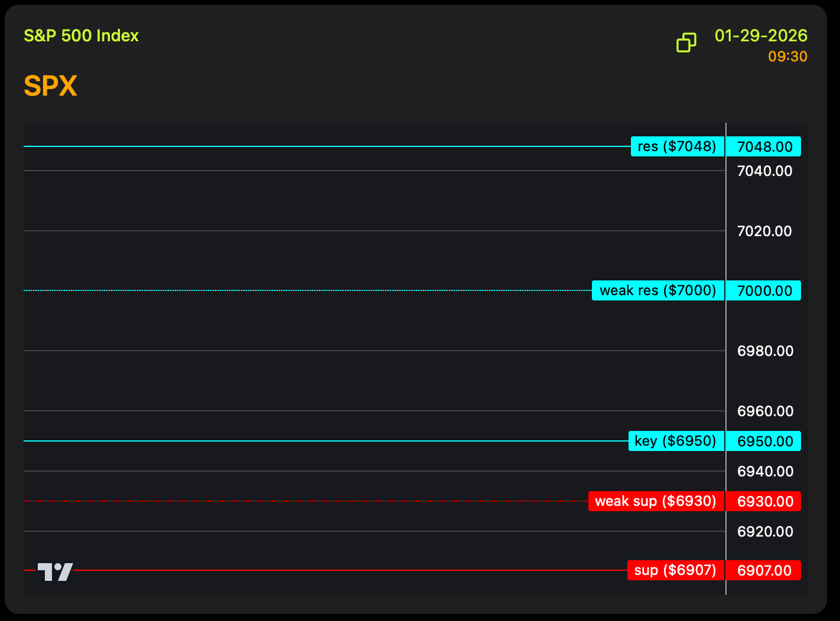Click the SPX ticker symbol
This screenshot has height=621, width=840.
click(51, 86)
